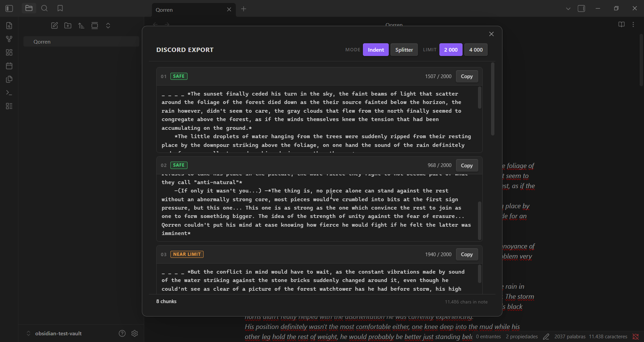The image size is (644, 342).
Task: Toggle reading view book icon
Action: [622, 24]
